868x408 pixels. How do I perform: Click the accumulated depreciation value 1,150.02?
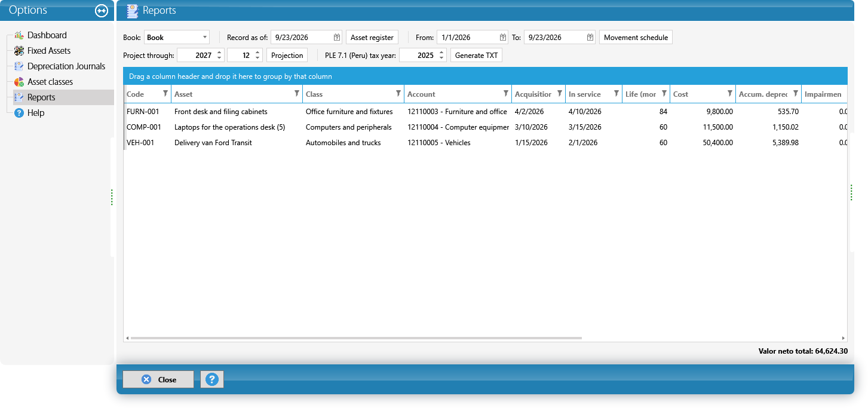[785, 127]
